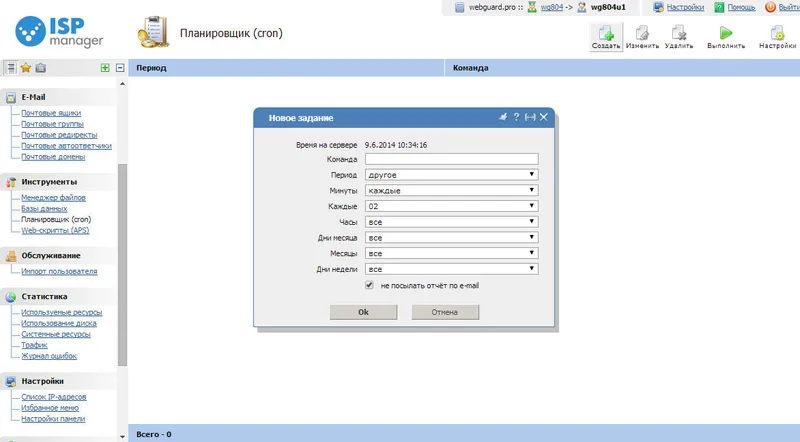800x442 pixels.
Task: Click the dialog resize width icon
Action: tap(530, 117)
